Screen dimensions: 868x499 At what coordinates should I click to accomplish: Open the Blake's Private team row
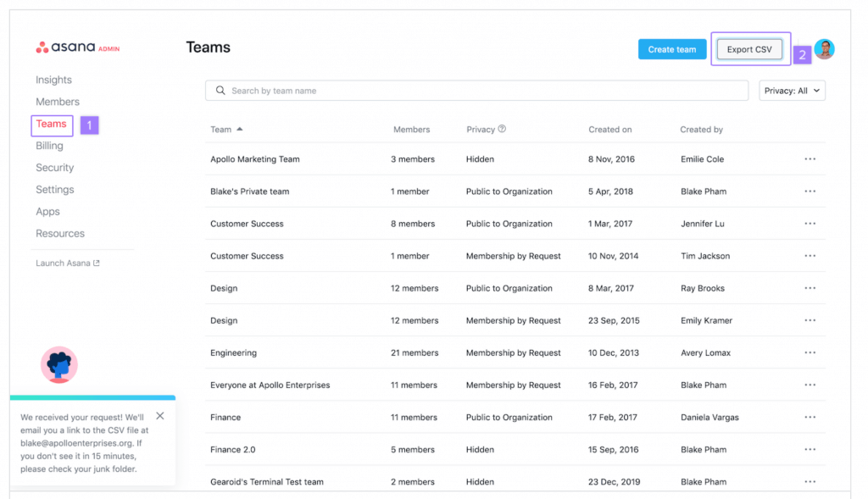coord(515,191)
